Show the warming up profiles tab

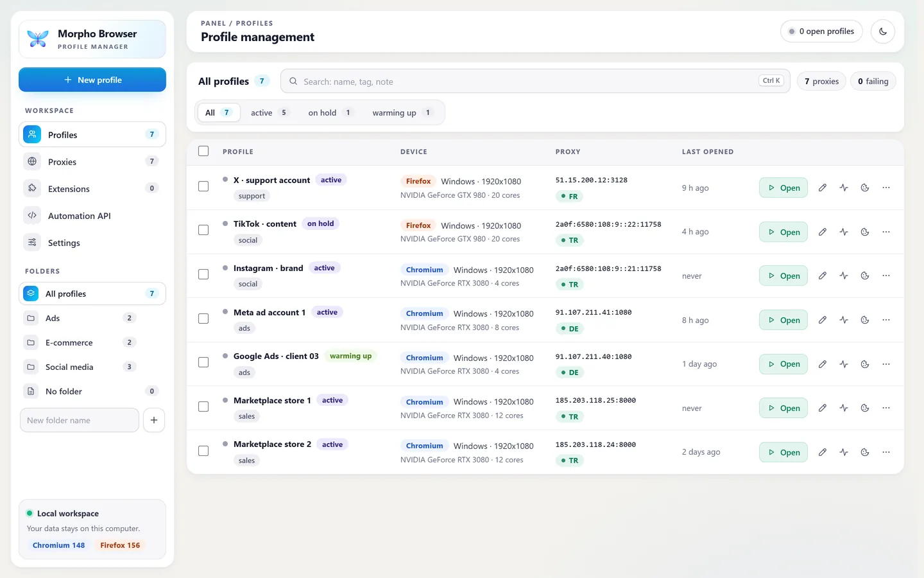(402, 112)
